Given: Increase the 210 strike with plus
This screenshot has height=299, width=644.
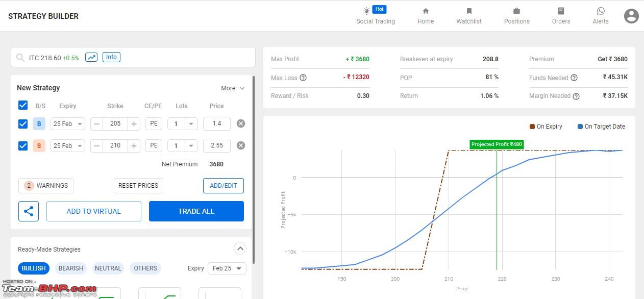Looking at the screenshot, I should tap(134, 145).
